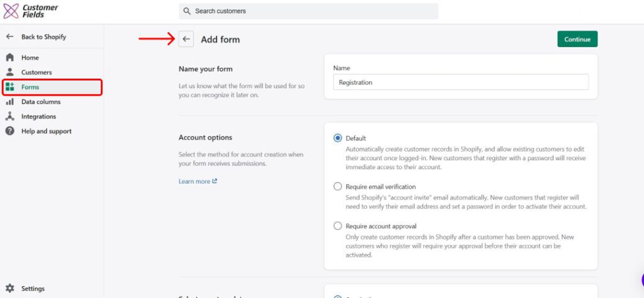Click the Only create customer records description
This screenshot has height=298, width=644.
point(460,246)
